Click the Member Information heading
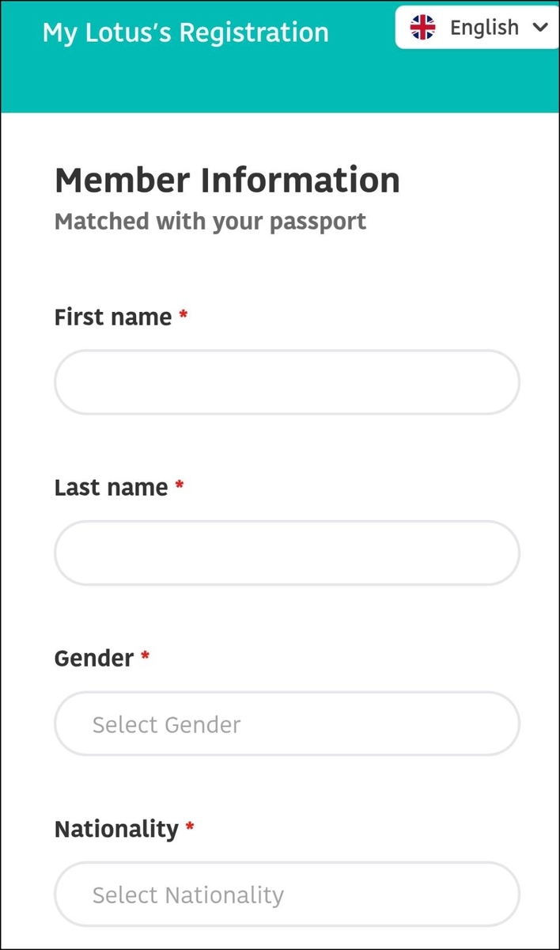Viewport: 560px width, 950px height. 227,180
